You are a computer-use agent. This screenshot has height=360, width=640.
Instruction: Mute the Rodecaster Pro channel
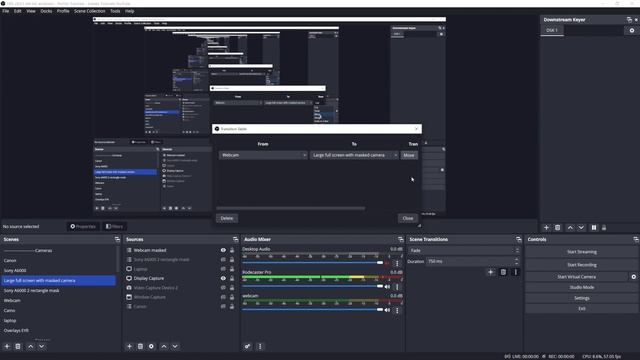(387, 287)
